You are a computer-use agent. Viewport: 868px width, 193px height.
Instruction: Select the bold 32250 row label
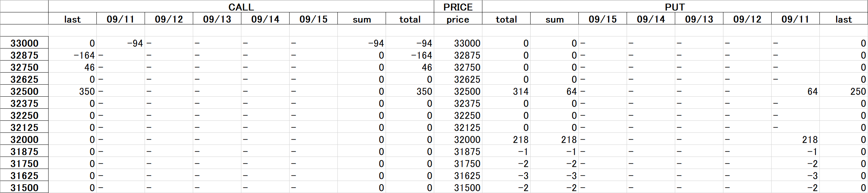coord(24,115)
